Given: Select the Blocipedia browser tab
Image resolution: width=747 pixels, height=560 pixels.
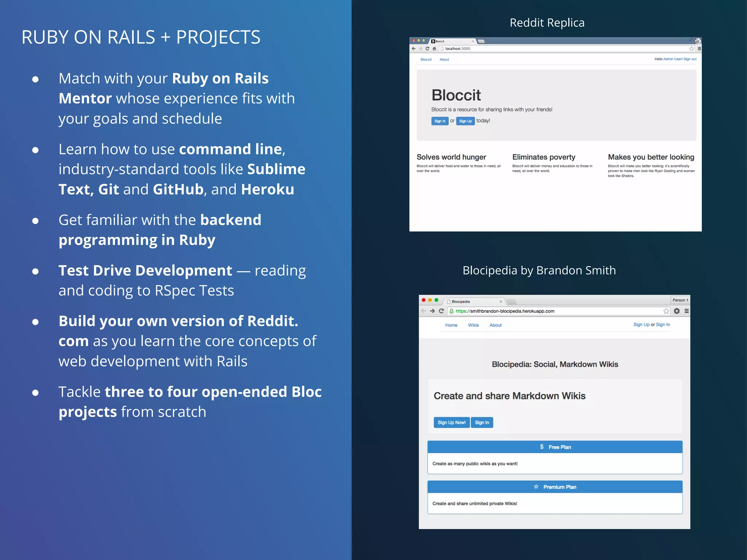Looking at the screenshot, I should click(x=475, y=302).
